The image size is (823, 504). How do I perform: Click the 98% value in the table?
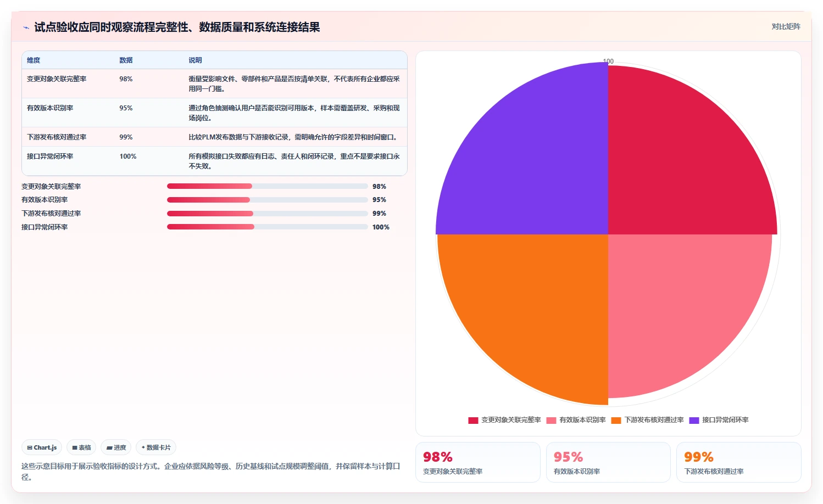coord(126,79)
